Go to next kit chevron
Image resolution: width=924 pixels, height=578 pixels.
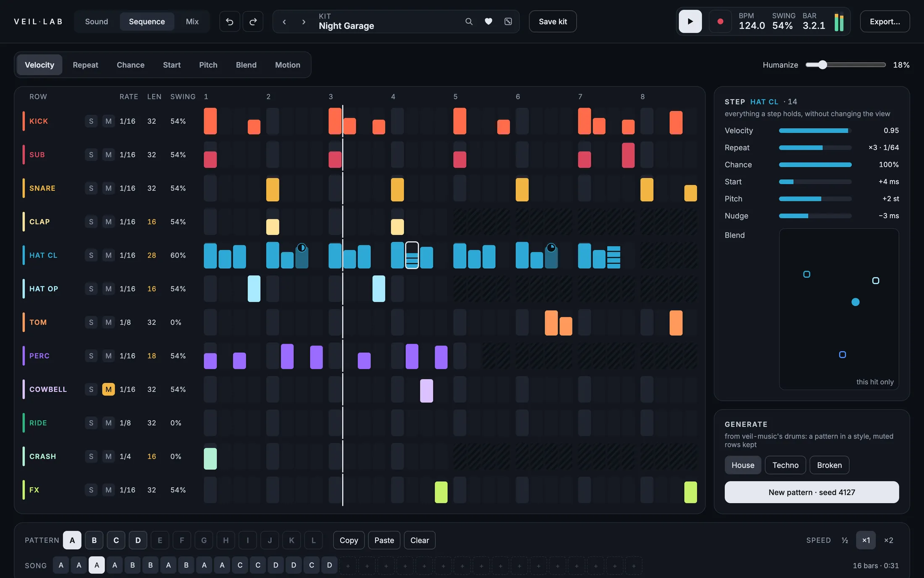pos(304,21)
